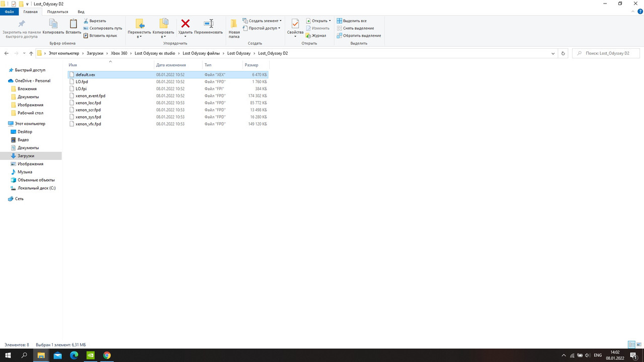Click Загрузки in the address breadcrumb

pos(95,53)
